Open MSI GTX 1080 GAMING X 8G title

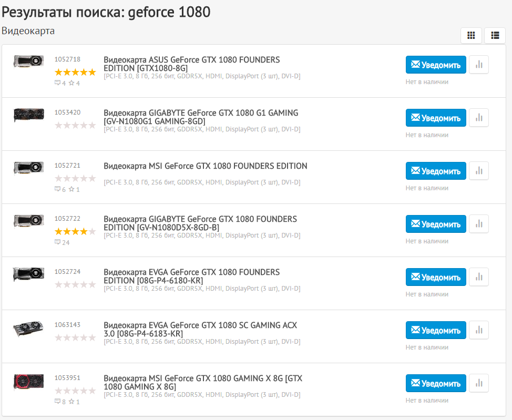(x=203, y=383)
